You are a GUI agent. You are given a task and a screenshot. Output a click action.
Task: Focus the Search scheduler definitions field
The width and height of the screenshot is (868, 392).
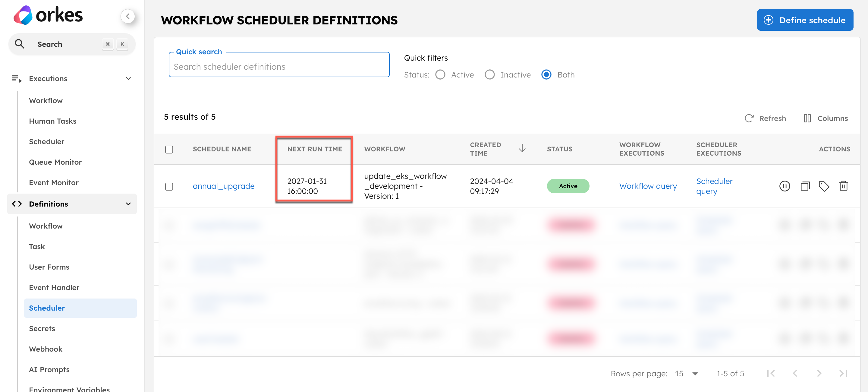click(279, 67)
